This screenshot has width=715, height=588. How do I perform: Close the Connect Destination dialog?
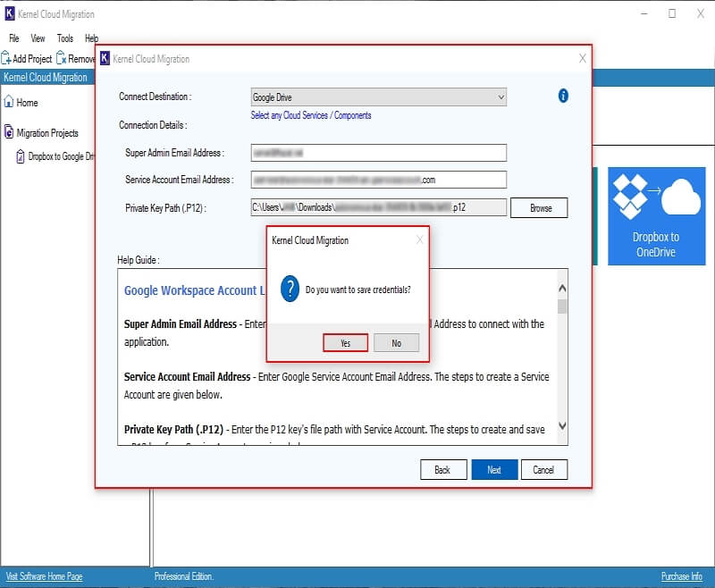point(583,58)
